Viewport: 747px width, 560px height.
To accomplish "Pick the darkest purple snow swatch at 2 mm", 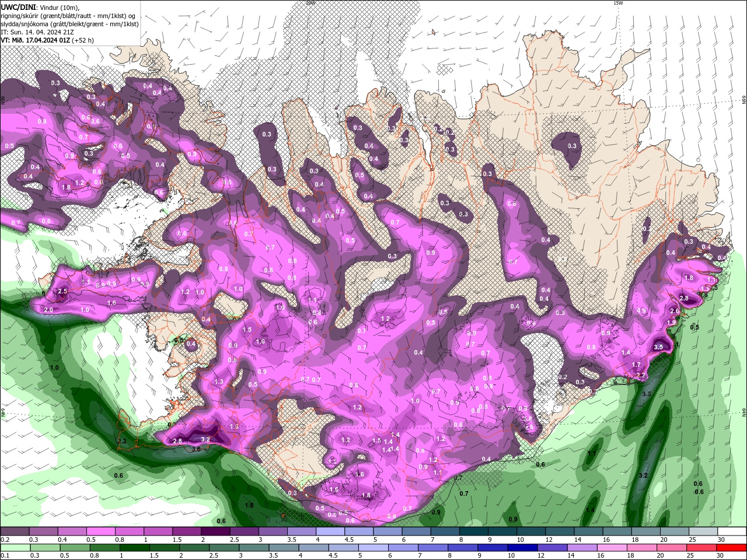I will coord(215,531).
